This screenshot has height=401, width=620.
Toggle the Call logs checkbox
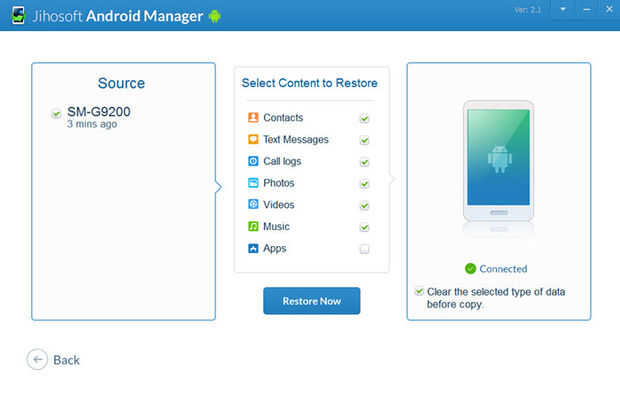tap(364, 162)
